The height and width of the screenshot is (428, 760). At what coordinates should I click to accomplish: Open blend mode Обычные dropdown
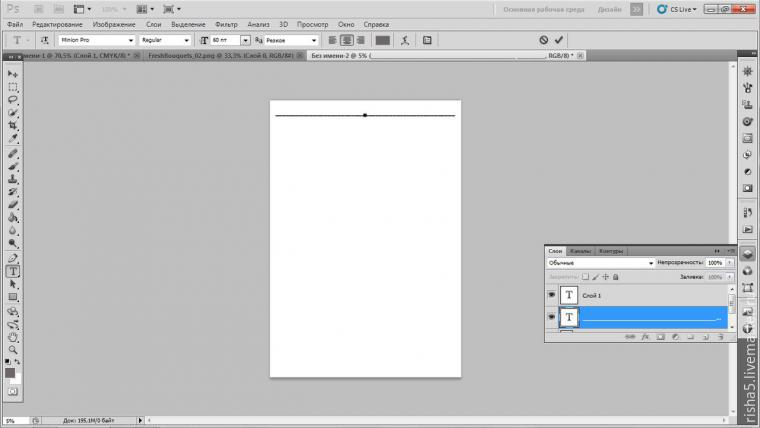tap(601, 263)
